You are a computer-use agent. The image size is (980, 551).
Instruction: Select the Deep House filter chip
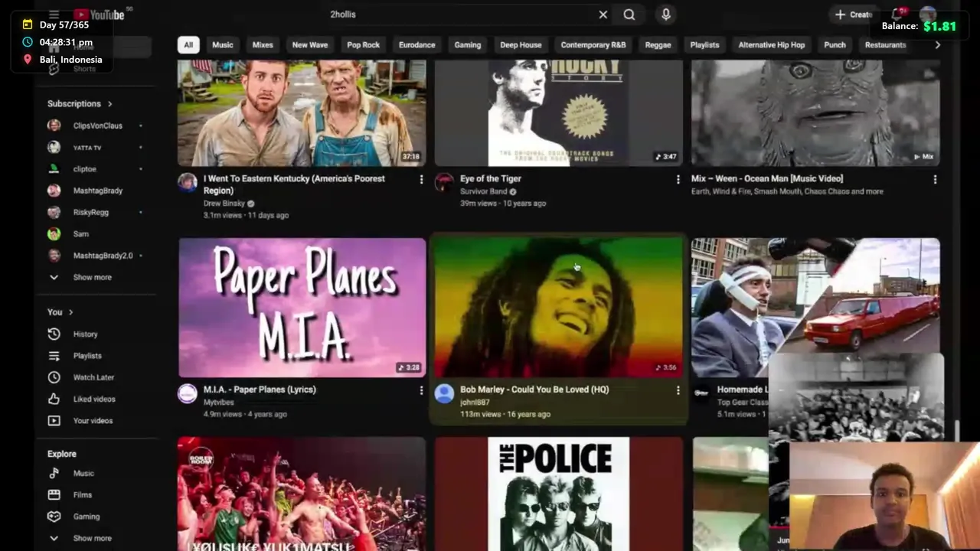pos(521,45)
